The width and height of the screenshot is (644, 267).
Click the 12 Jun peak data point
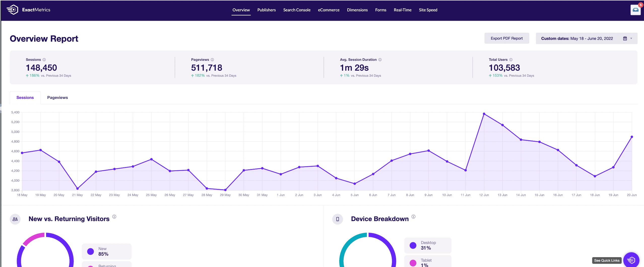[x=484, y=114]
